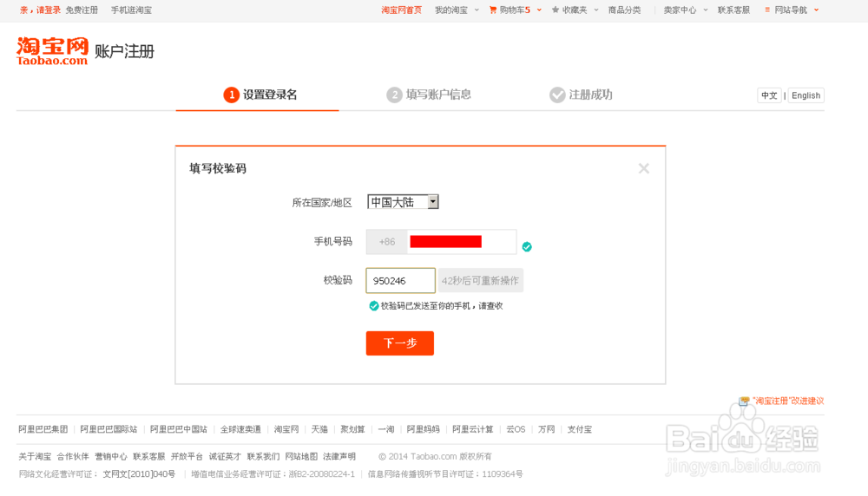Expand 网站导航 dropdown arrow
This screenshot has width=868, height=496.
pyautogui.click(x=816, y=10)
